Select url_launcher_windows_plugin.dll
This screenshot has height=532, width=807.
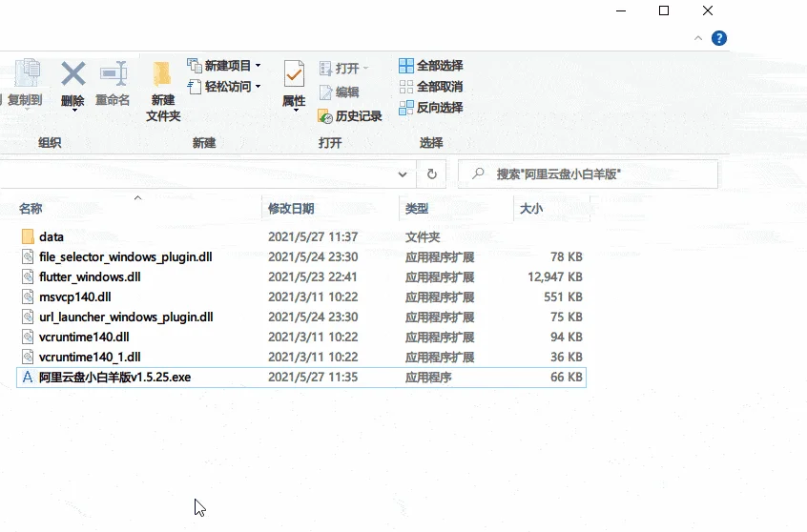tap(126, 317)
